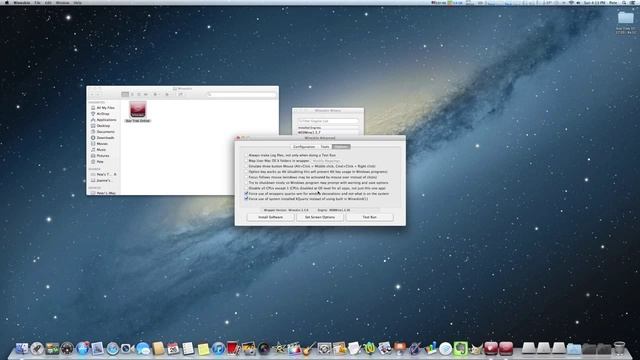Open the File menu
Viewport: 640px width, 360px height.
[x=37, y=2]
